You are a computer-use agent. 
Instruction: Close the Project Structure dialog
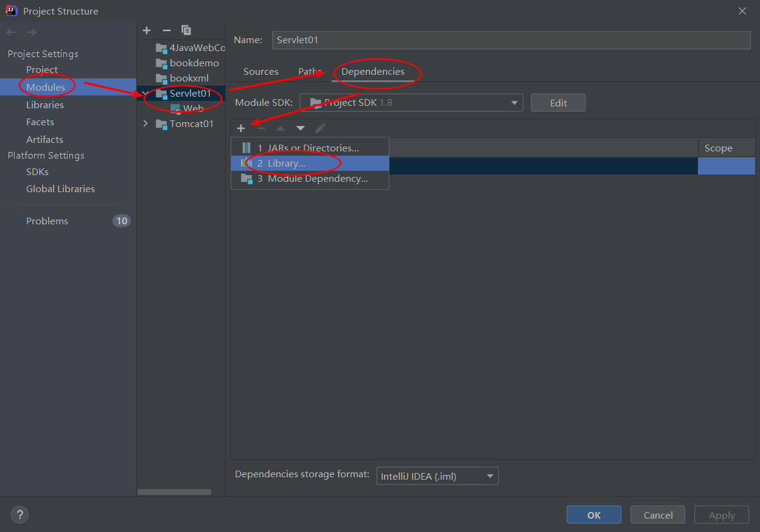pos(742,11)
